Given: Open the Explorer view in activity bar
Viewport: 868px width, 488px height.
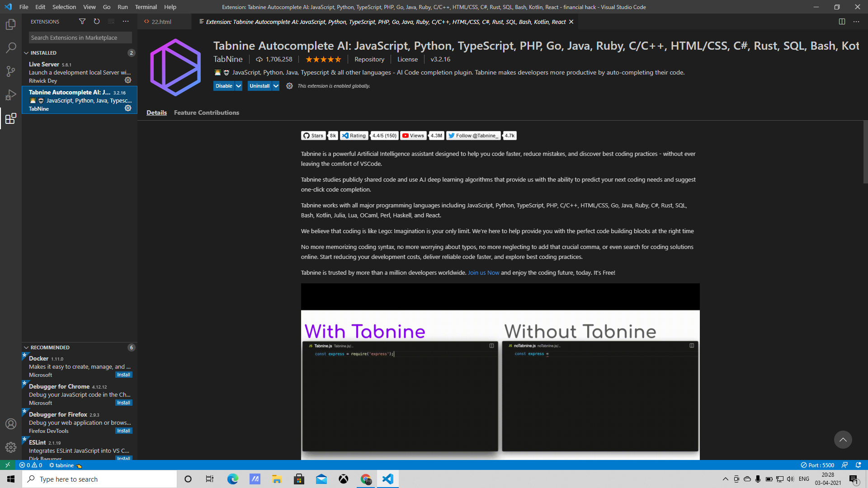Looking at the screenshot, I should tap(11, 24).
